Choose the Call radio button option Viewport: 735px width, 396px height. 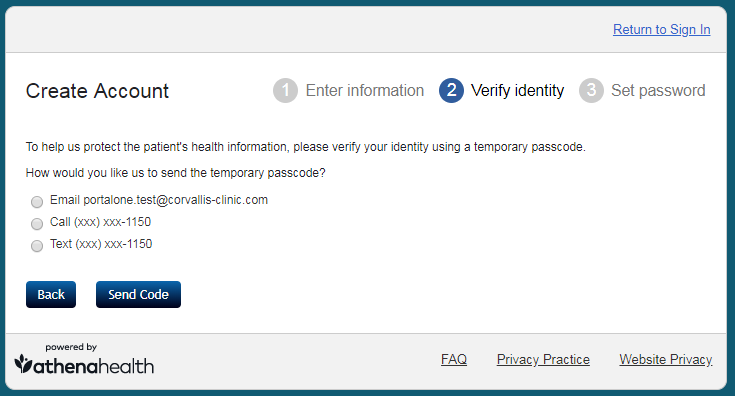point(37,224)
